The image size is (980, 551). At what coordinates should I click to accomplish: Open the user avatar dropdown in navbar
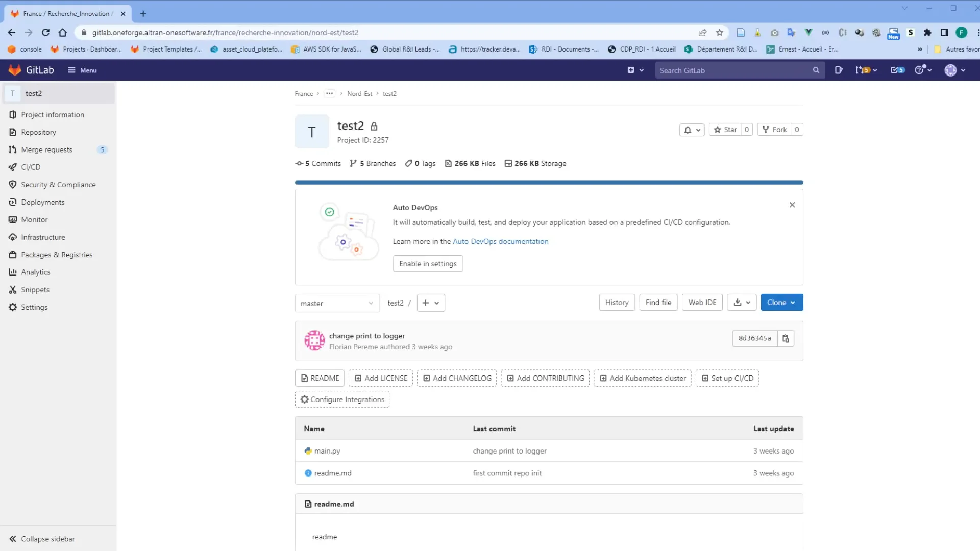pos(955,70)
